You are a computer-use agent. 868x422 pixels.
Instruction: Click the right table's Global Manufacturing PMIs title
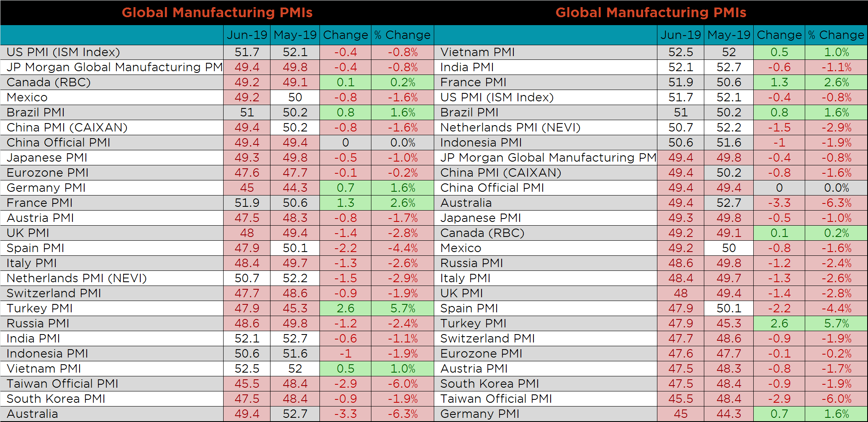point(651,13)
